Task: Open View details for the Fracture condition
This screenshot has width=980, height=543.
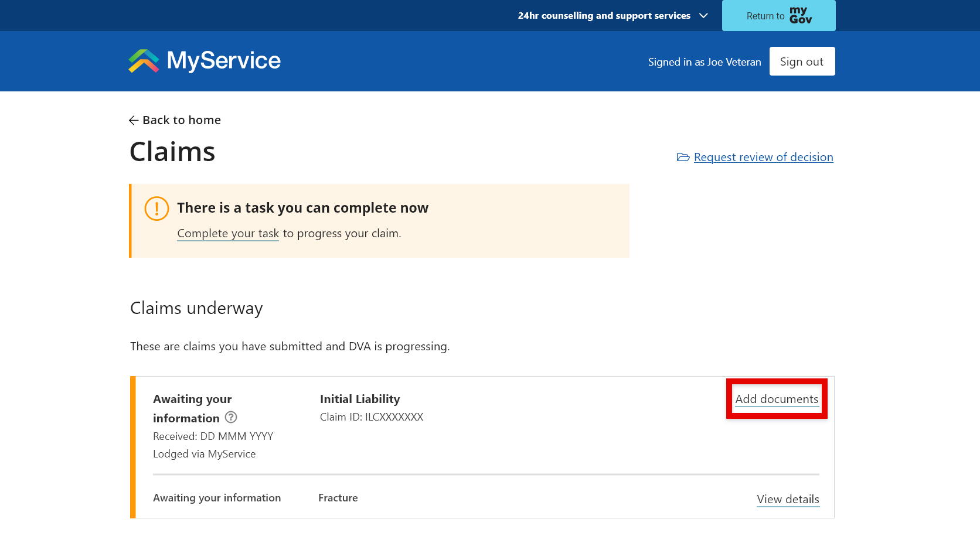Action: click(788, 499)
